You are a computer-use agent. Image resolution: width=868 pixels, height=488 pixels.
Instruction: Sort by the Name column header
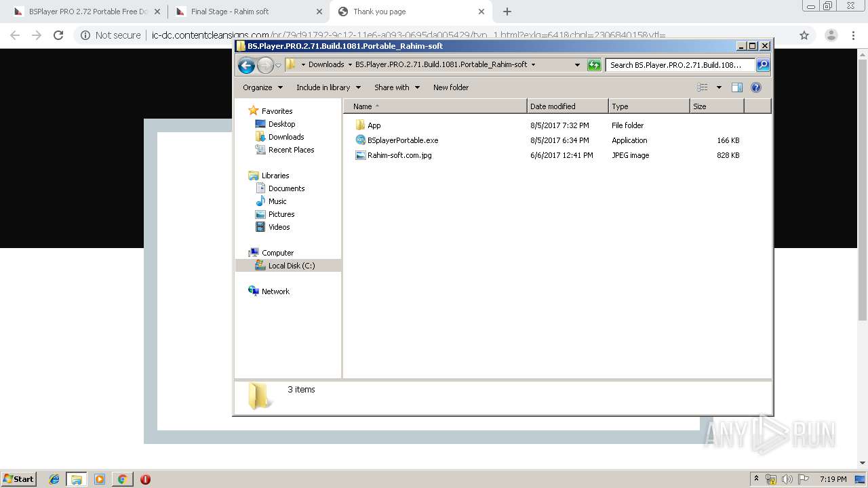point(435,106)
